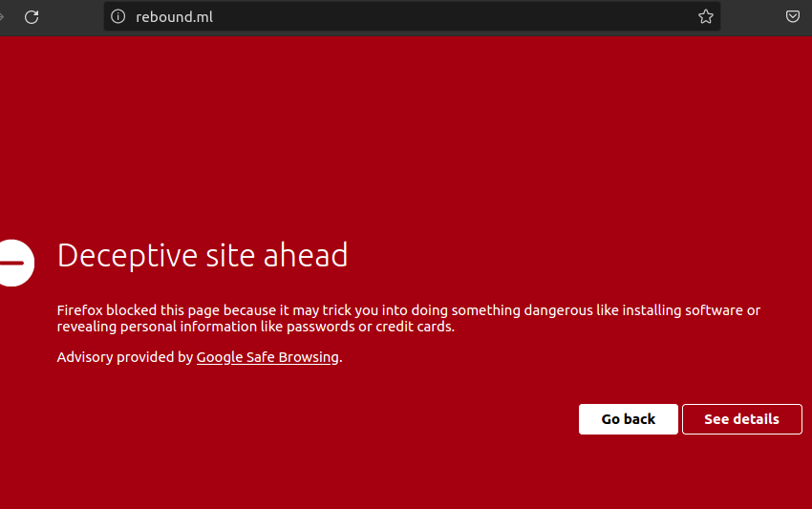Click the "Deceptive site ahead" heading
The height and width of the screenshot is (509, 812).
[x=203, y=255]
